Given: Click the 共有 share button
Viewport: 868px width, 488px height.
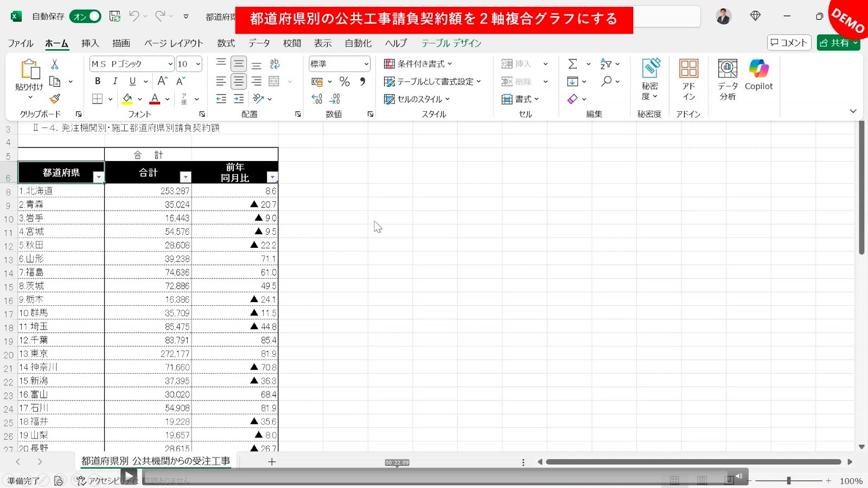Looking at the screenshot, I should [838, 43].
